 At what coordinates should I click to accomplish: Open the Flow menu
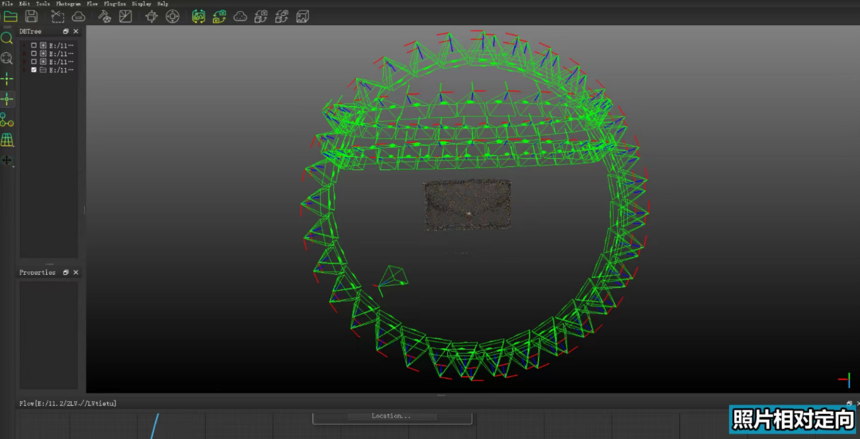[x=92, y=4]
